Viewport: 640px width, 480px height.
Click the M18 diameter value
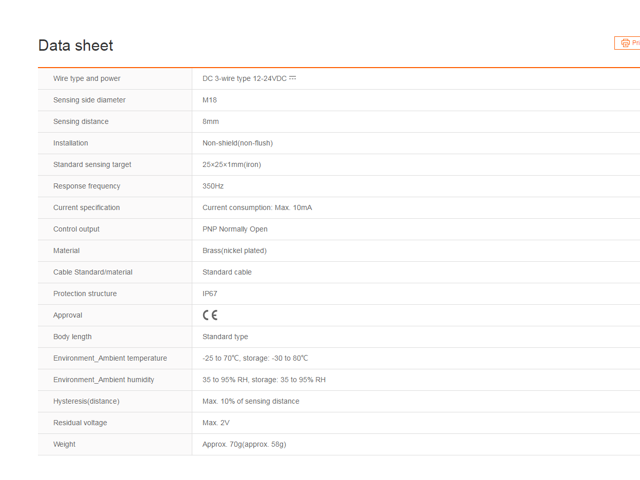pyautogui.click(x=210, y=100)
